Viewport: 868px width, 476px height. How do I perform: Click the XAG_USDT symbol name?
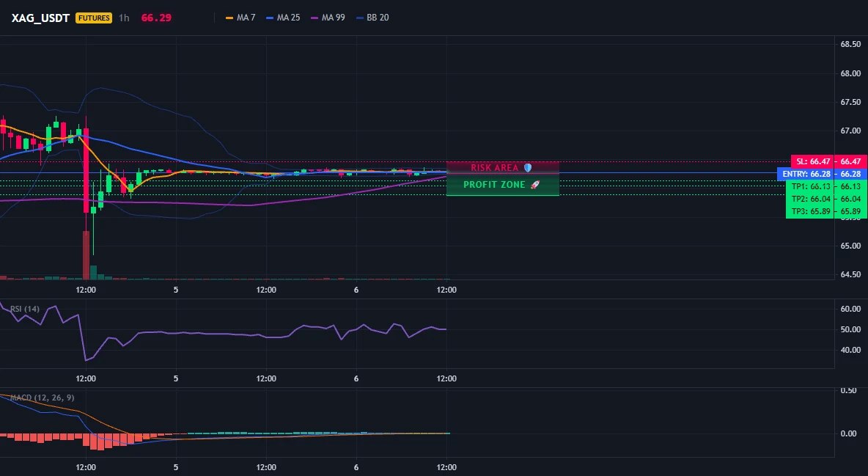pyautogui.click(x=40, y=18)
